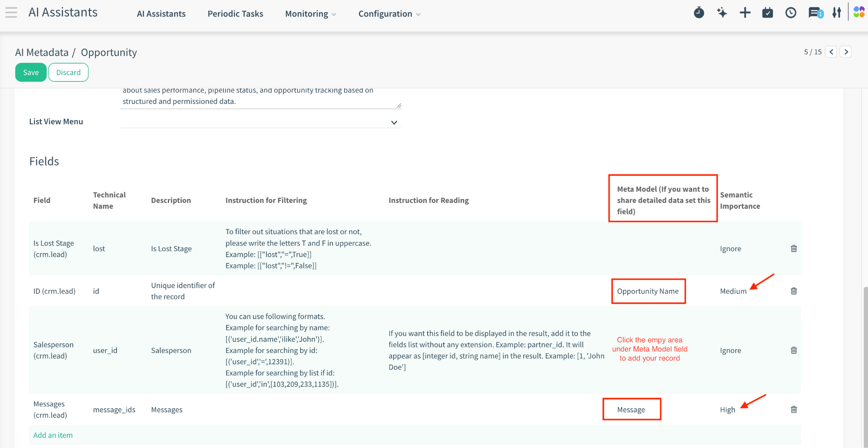Image resolution: width=868 pixels, height=448 pixels.
Task: Open the AI sparkle icon
Action: pos(722,13)
